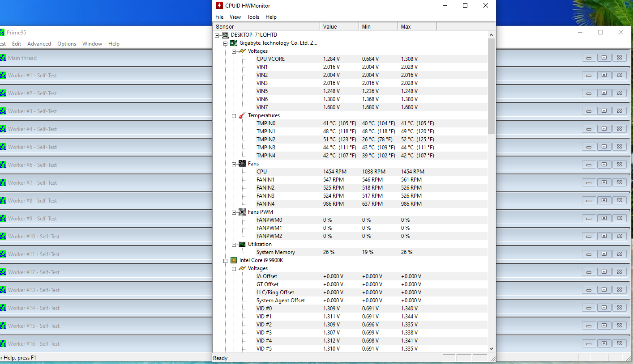This screenshot has height=364, width=633.
Task: Collapse the Utilization section
Action: [234, 245]
